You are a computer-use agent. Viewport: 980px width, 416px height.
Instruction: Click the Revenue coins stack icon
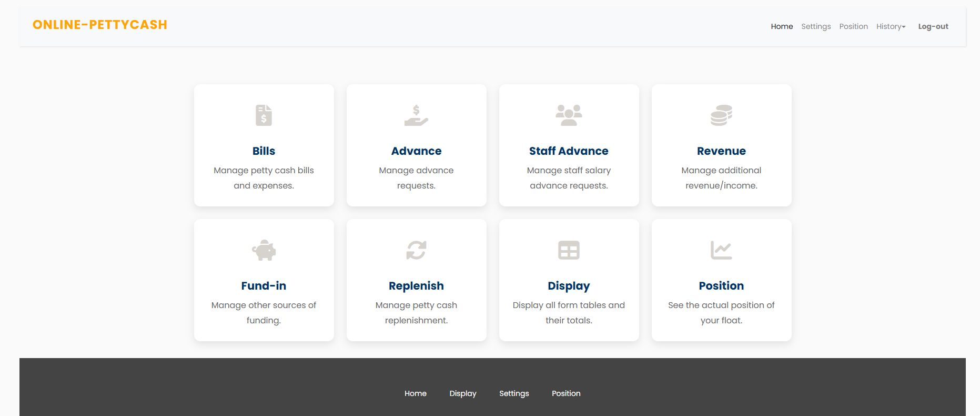pos(721,115)
